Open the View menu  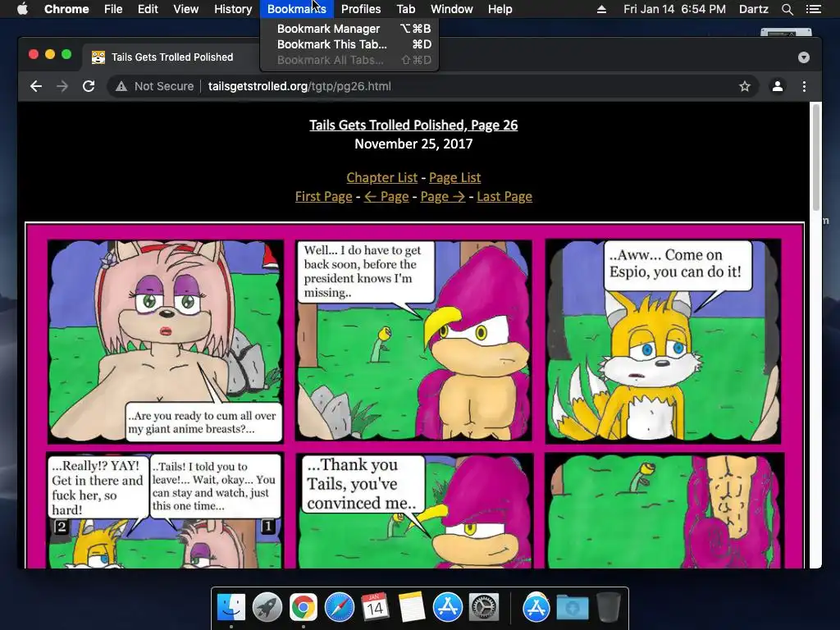click(x=186, y=9)
